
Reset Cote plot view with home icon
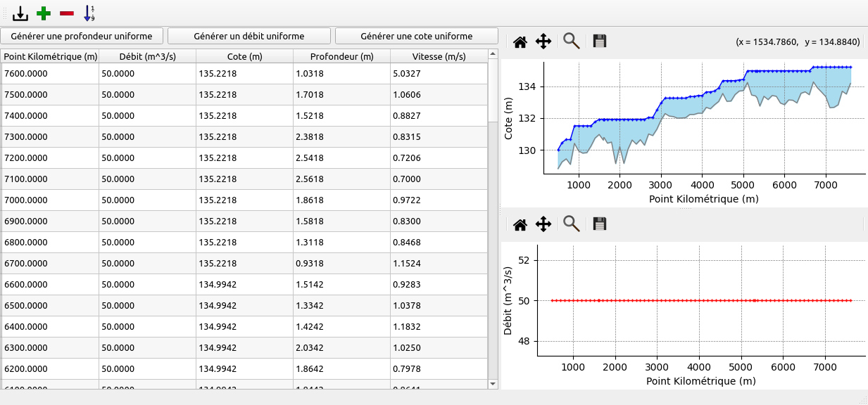520,42
